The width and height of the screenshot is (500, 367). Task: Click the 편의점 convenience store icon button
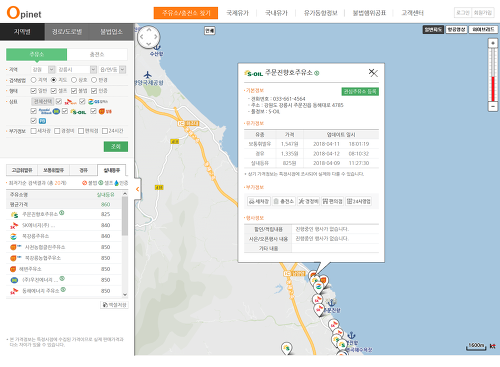(x=333, y=201)
